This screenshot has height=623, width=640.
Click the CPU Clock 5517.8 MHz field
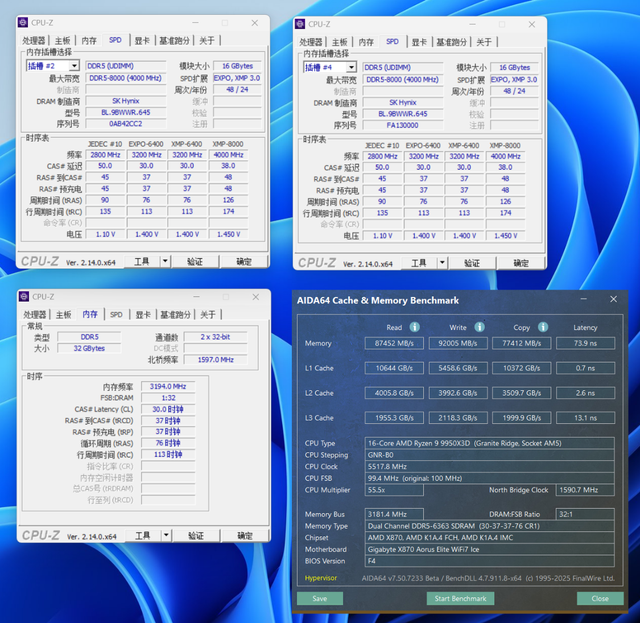point(489,467)
